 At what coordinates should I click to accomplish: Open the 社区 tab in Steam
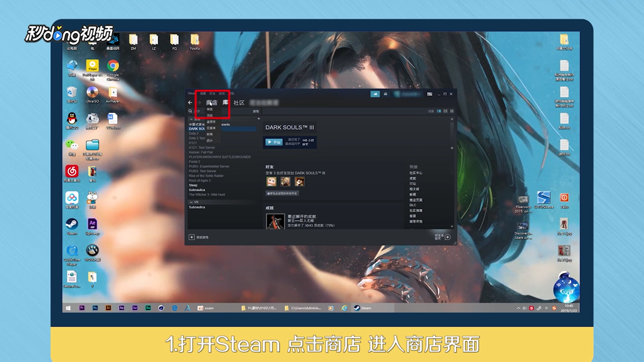point(239,103)
